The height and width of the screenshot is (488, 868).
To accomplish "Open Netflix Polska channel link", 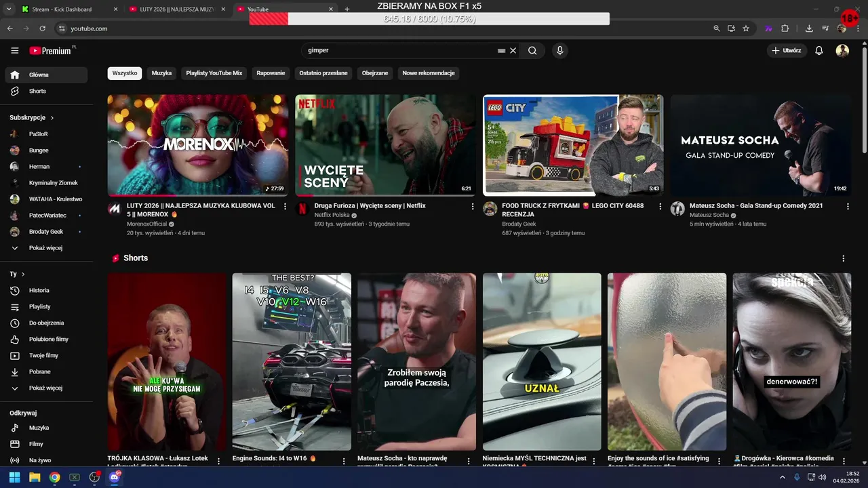I will 332,215.
